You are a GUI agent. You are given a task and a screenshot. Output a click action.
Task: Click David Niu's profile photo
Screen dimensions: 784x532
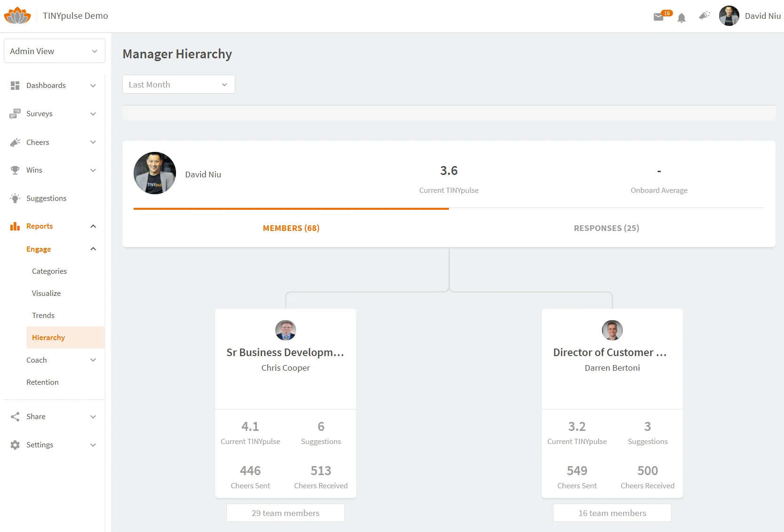(728, 16)
